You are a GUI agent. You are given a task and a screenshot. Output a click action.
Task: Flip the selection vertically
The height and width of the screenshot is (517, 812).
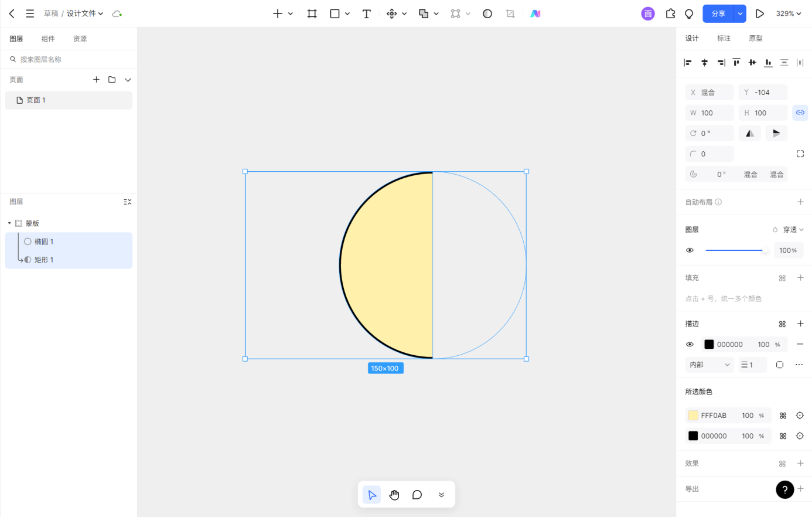click(x=776, y=133)
